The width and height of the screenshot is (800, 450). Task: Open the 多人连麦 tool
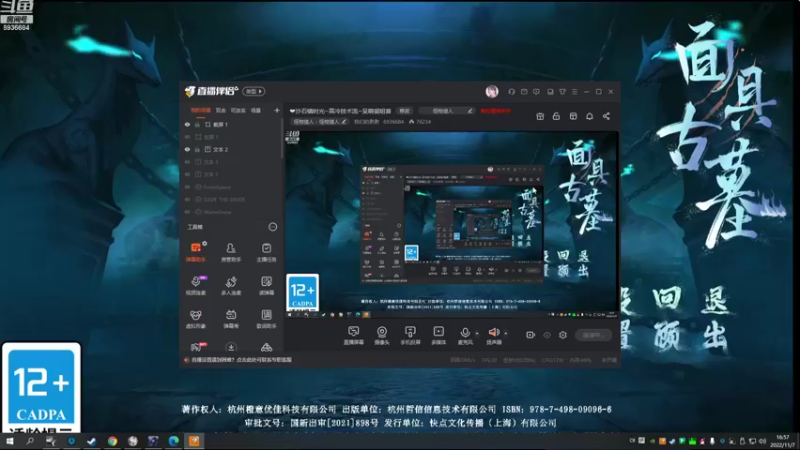pyautogui.click(x=231, y=286)
